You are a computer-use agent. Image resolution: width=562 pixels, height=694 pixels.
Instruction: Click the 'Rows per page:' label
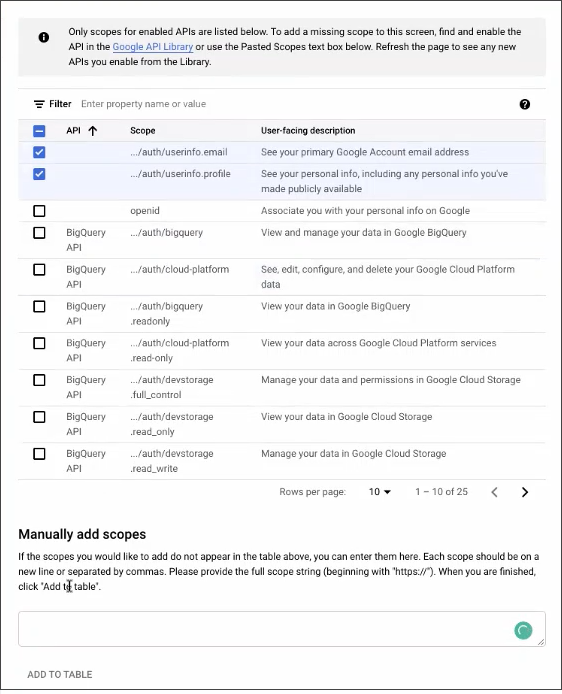pyautogui.click(x=312, y=492)
